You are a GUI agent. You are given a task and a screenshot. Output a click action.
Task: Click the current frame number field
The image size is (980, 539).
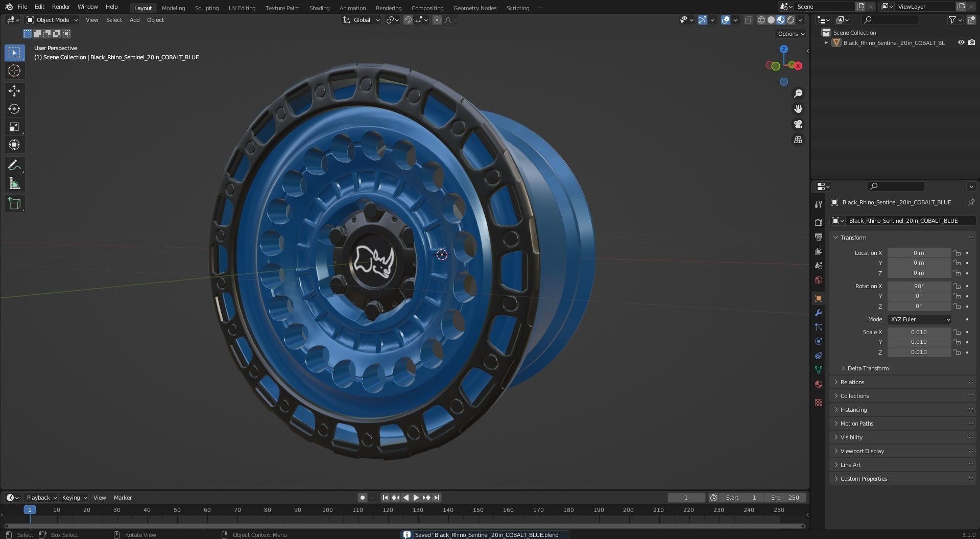(x=686, y=498)
